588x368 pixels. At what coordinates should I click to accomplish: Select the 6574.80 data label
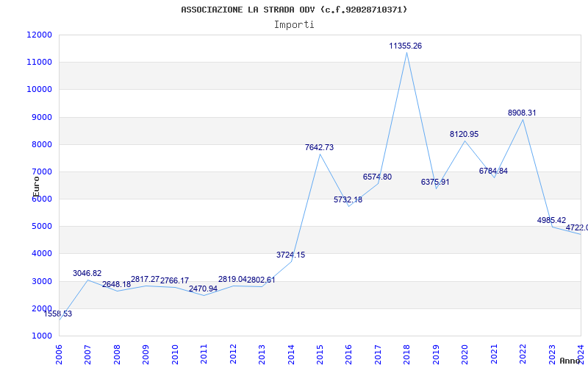click(x=377, y=177)
